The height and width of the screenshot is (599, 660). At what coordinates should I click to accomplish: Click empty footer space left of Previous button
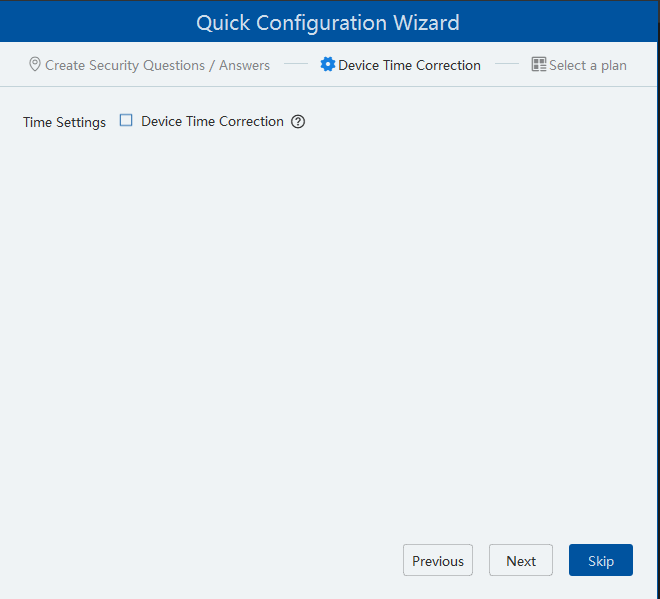[x=200, y=560]
